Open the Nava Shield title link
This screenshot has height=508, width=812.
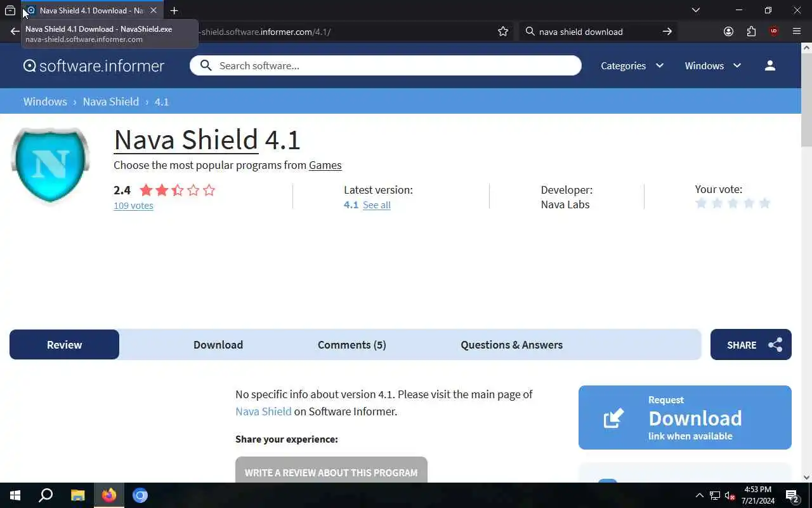click(x=186, y=139)
